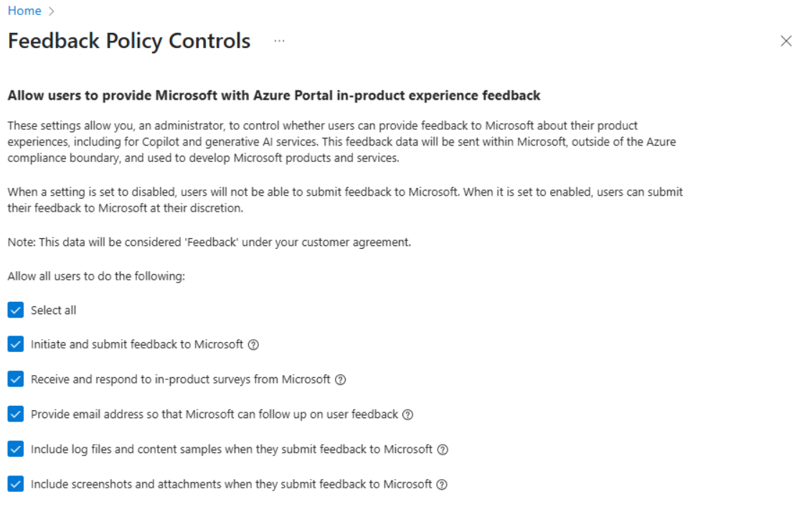View info about log files and content samples
812x507 pixels.
coord(443,449)
